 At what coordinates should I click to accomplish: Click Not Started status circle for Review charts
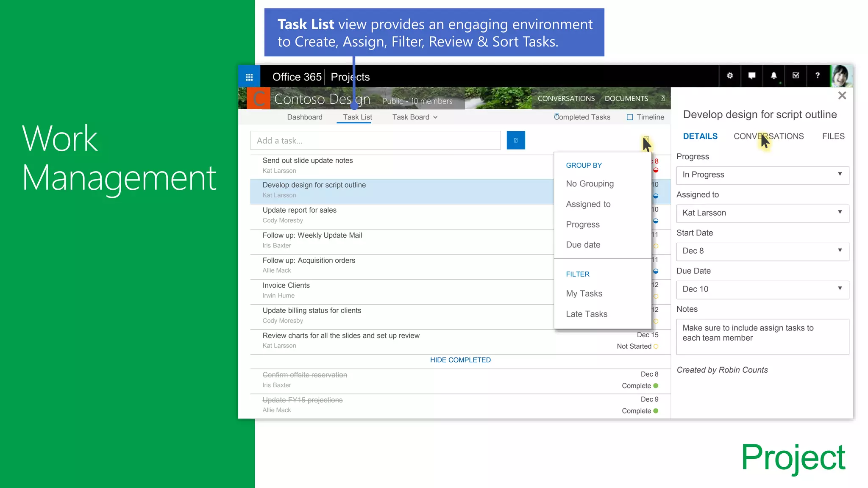pyautogui.click(x=656, y=347)
